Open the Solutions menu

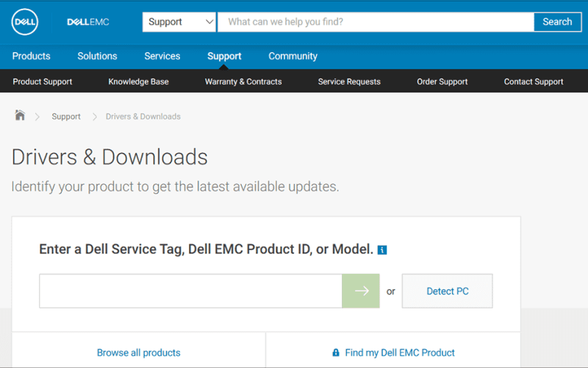pyautogui.click(x=97, y=56)
